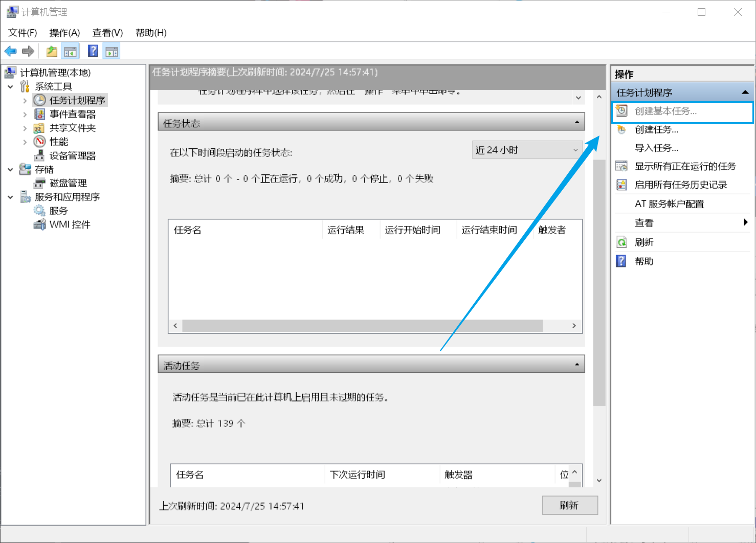Screen dimensions: 756x543
Task: Collapse the 系统工具 tree node
Action: pos(10,87)
